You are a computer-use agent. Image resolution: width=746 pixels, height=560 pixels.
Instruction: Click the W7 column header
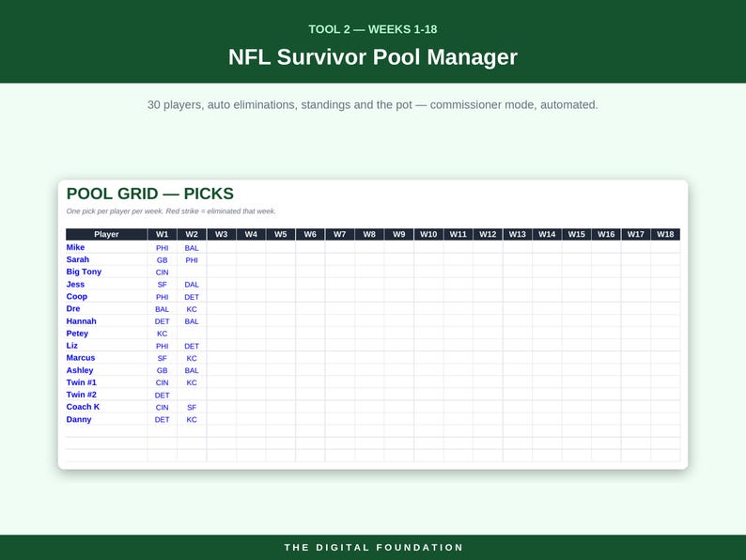(340, 234)
